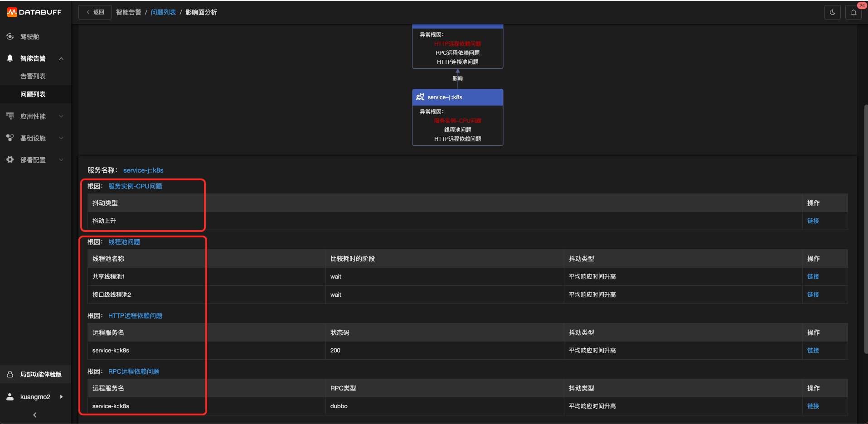Click the 智能告警 bell icon

[10, 58]
